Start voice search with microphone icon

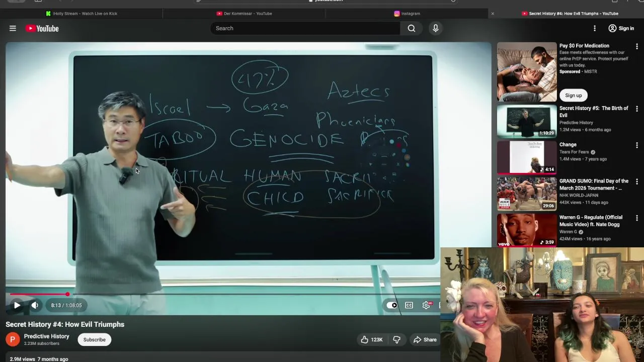tap(436, 28)
